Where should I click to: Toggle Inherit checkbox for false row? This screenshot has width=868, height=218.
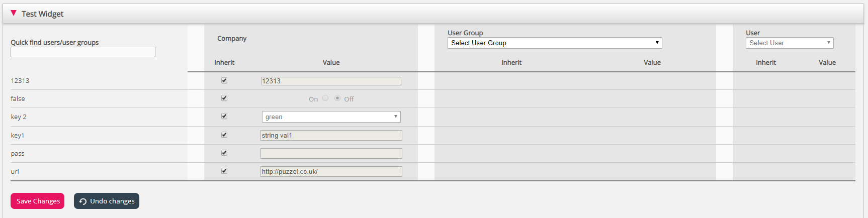pos(224,98)
